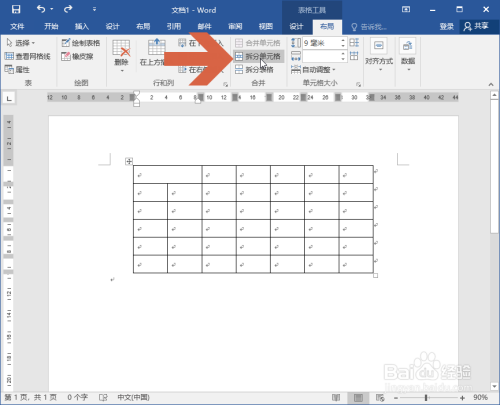Open the 行和列 group dialog launcher
The width and height of the screenshot is (500, 405).
(226, 85)
